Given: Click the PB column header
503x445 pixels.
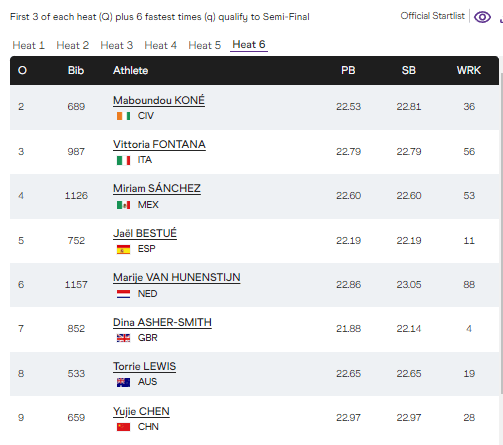Looking at the screenshot, I should click(348, 70).
